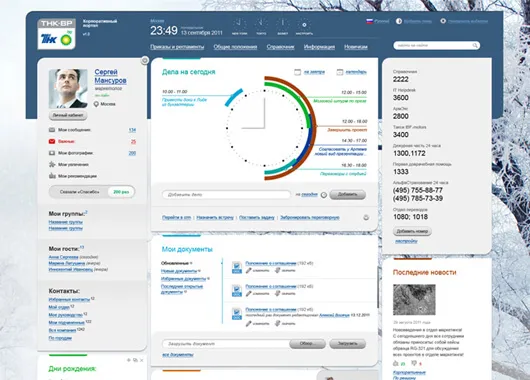530x380 pixels.
Task: Open the Важные red envelope icon
Action: [52, 141]
